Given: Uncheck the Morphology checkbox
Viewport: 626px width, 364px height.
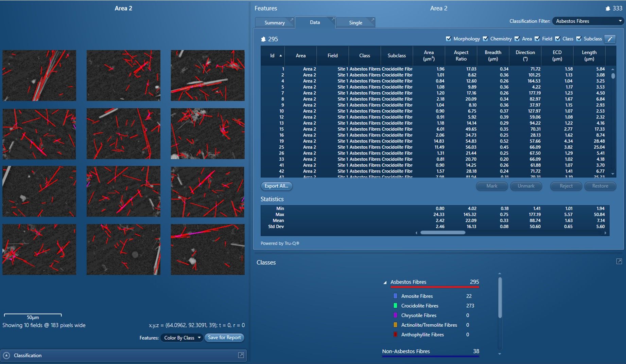Looking at the screenshot, I should (x=448, y=39).
